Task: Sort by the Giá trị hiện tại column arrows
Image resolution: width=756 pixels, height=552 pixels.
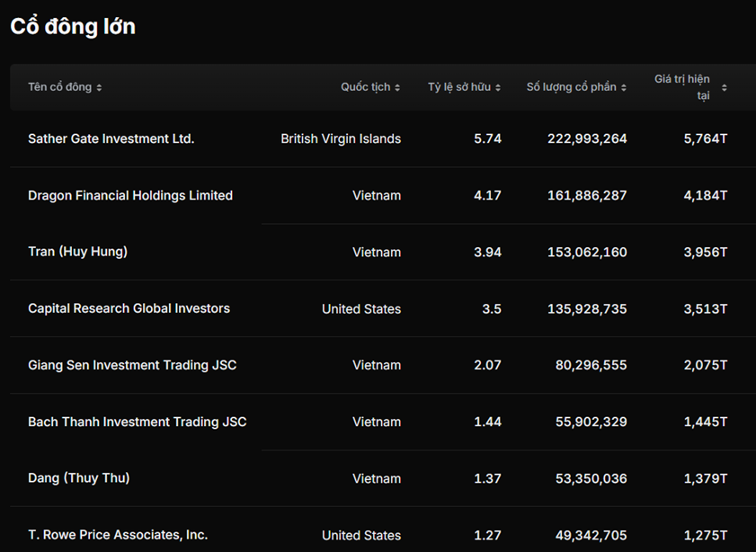Action: click(x=725, y=87)
